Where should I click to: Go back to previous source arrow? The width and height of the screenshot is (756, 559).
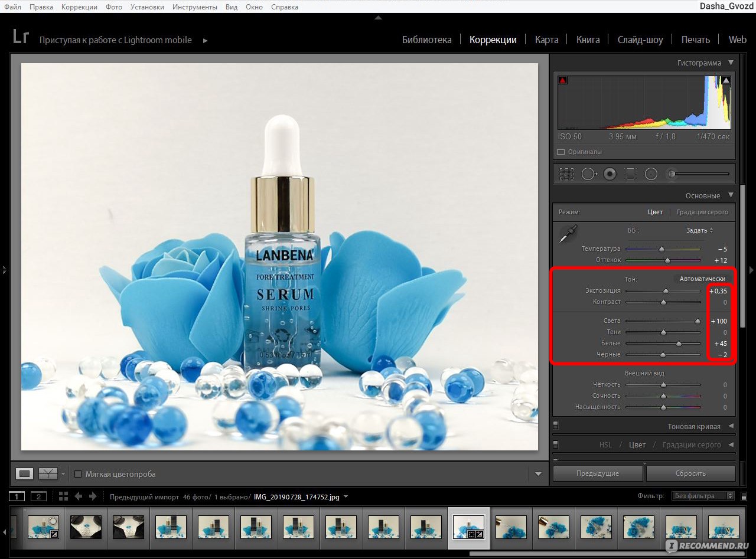[78, 496]
